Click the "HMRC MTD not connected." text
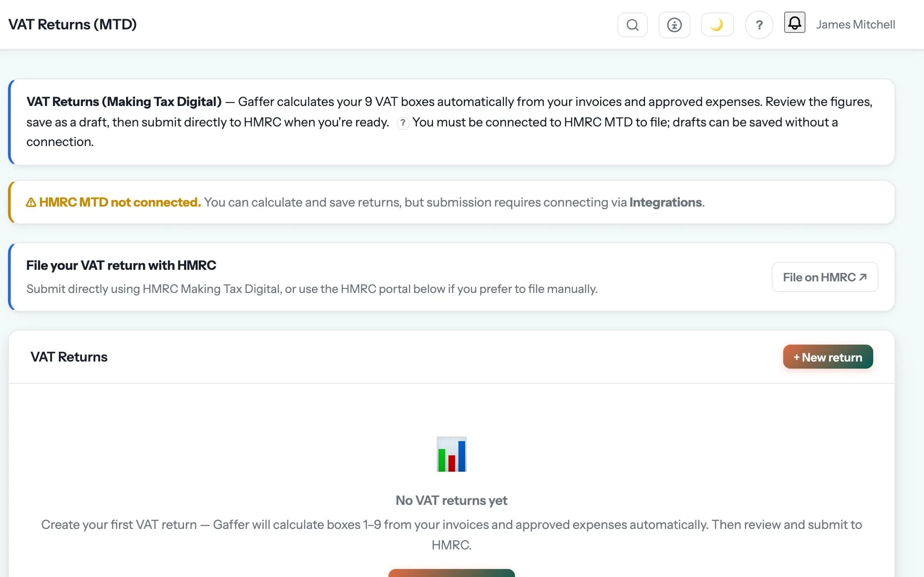924x577 pixels. pos(120,202)
